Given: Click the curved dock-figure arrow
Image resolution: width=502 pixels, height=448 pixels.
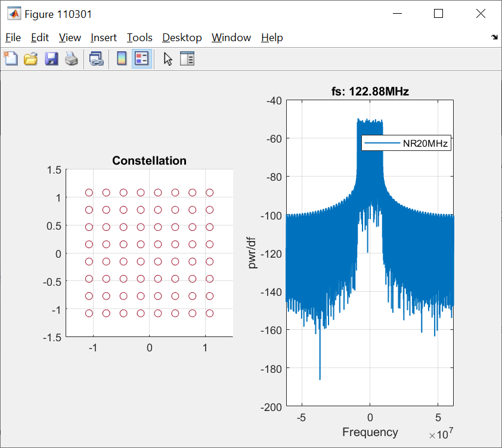Looking at the screenshot, I should pyautogui.click(x=494, y=37).
